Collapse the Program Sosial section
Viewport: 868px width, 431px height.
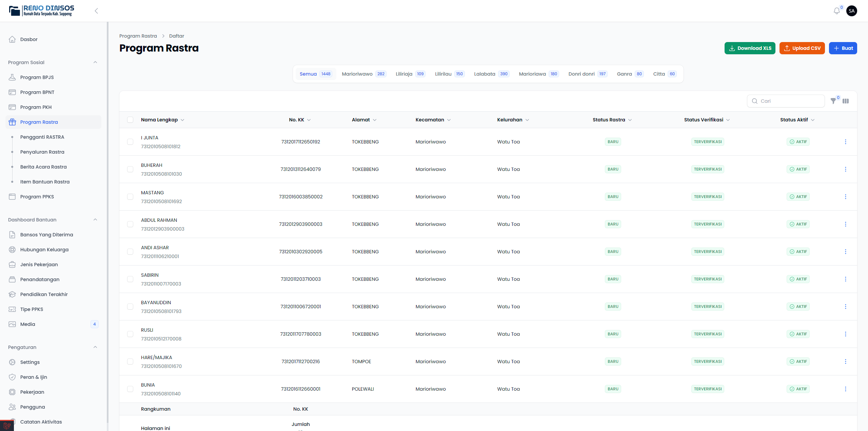pyautogui.click(x=95, y=62)
